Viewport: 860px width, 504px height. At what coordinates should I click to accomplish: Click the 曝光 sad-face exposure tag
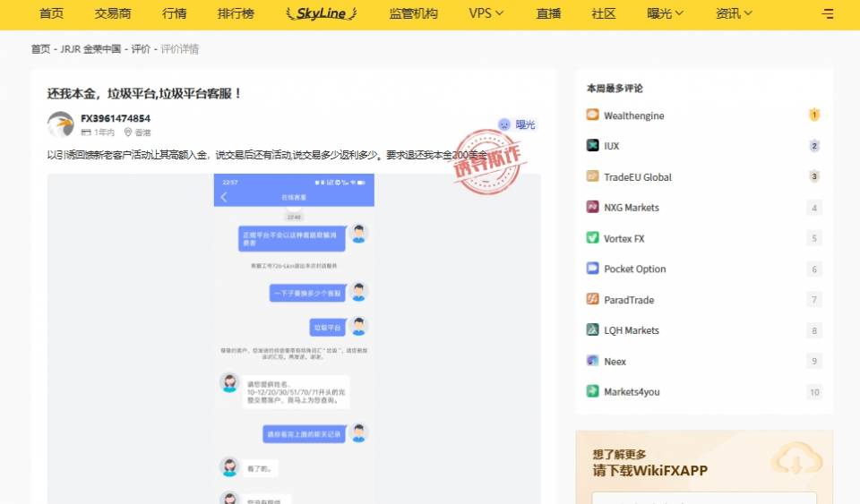[x=516, y=124]
